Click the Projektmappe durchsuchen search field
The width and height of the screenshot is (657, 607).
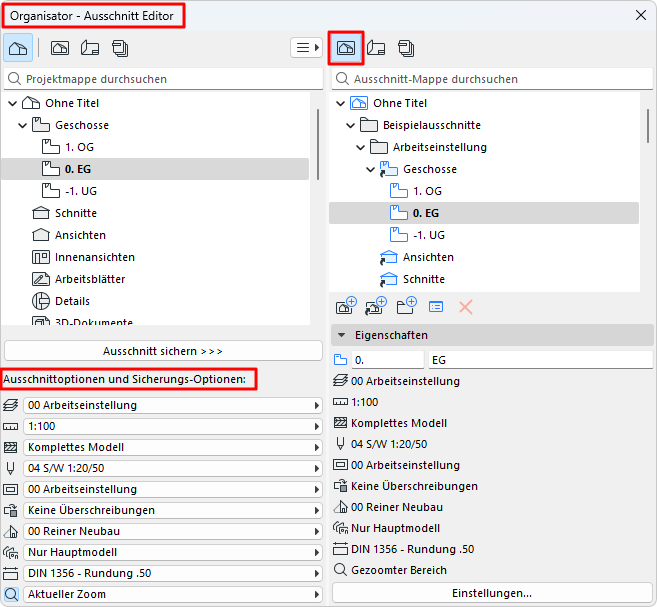coord(163,79)
